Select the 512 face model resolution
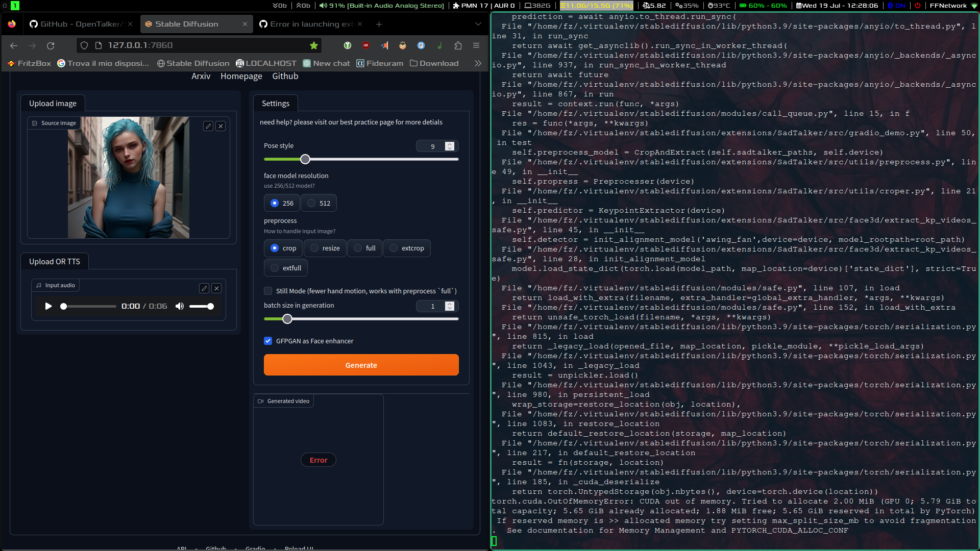Screen dimensions: 980x551 pos(312,203)
